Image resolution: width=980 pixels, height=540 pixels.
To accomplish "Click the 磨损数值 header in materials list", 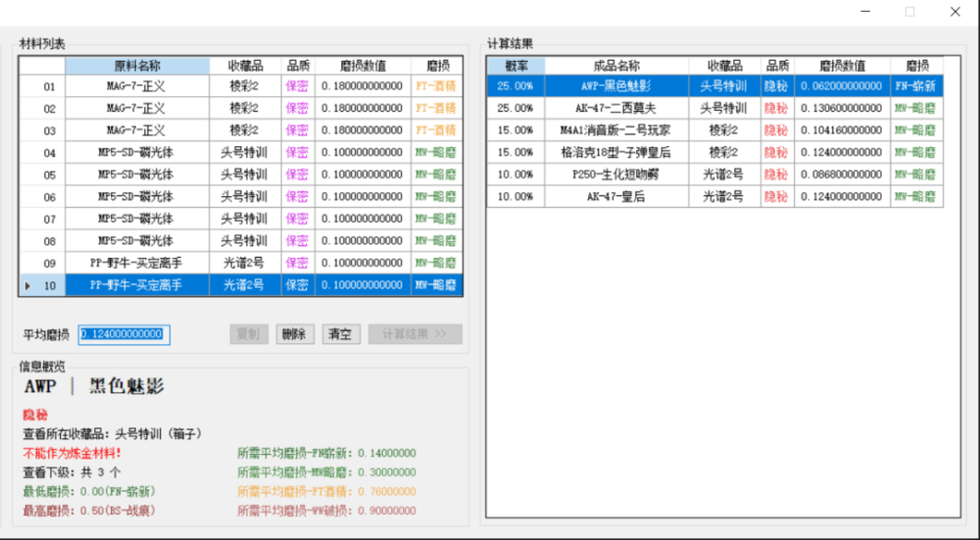I will (363, 66).
